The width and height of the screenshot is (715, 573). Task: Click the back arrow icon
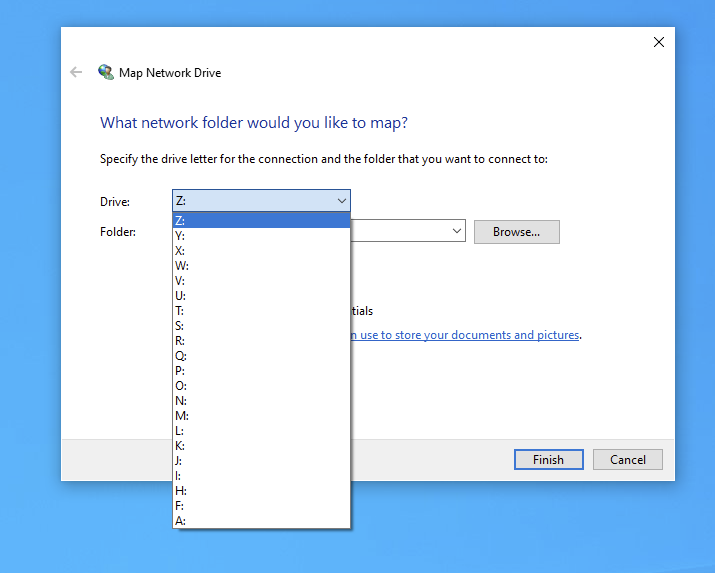point(76,72)
